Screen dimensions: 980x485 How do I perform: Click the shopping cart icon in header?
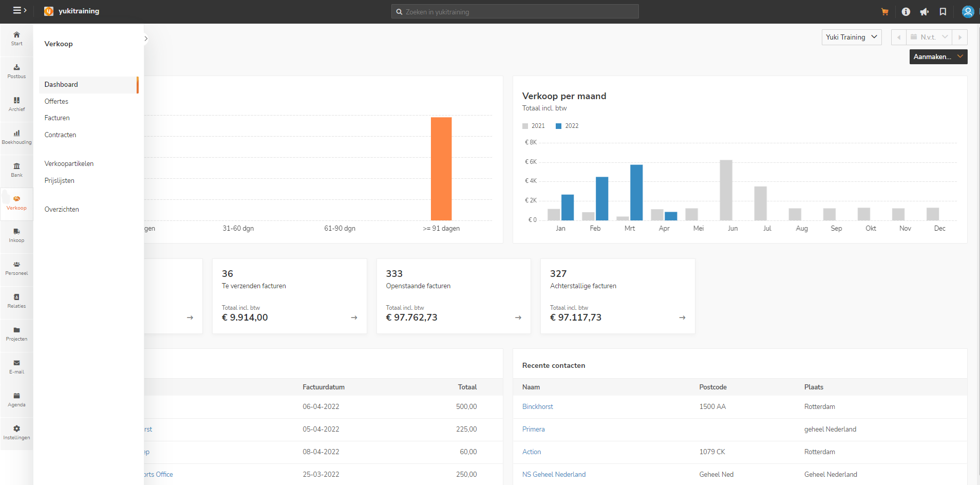[x=884, y=12]
